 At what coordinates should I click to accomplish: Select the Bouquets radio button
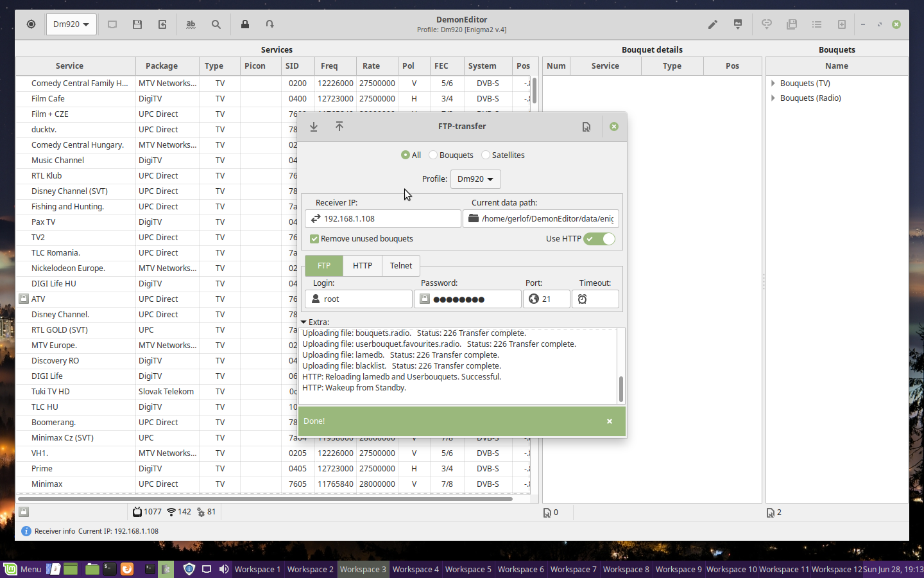433,155
